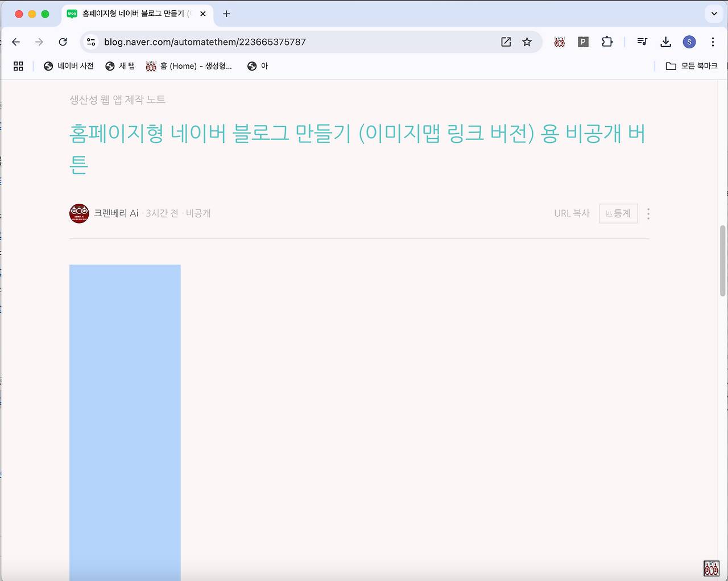Click the page vertical scrollbar thumb
This screenshot has width=728, height=581.
tap(723, 261)
